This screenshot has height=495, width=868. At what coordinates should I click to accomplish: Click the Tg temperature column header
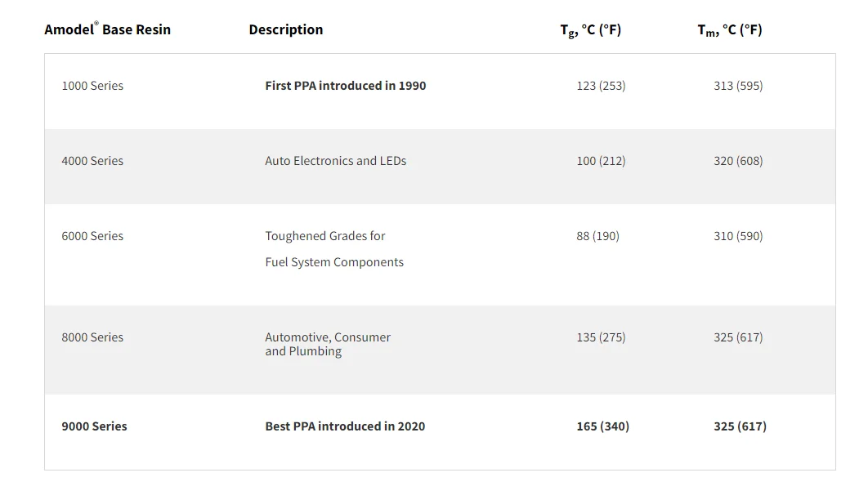pos(590,30)
